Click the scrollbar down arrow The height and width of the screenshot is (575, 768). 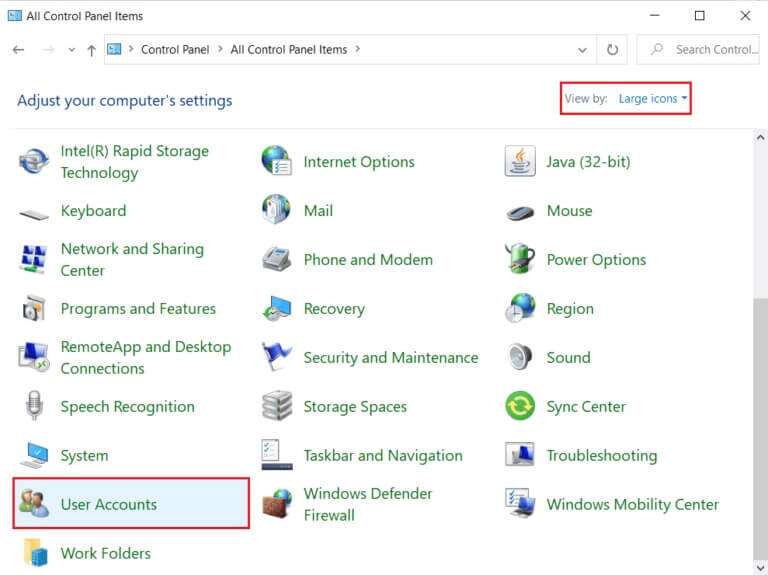tap(760, 568)
